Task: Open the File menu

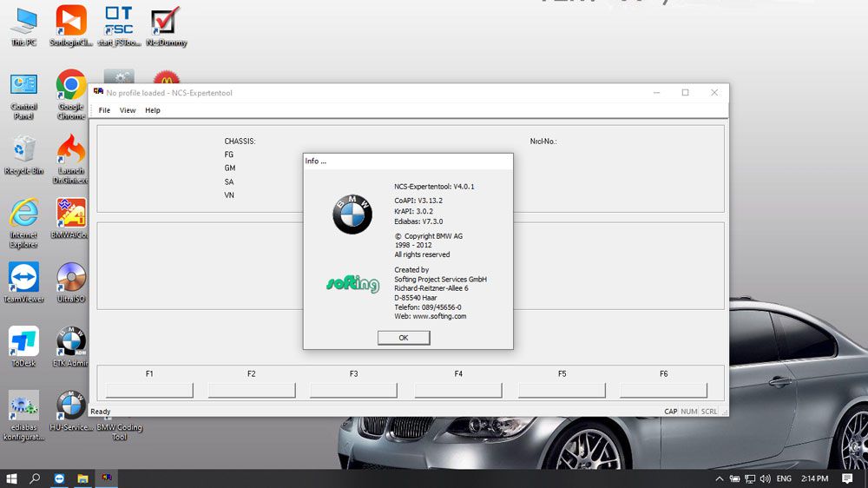Action: point(104,110)
